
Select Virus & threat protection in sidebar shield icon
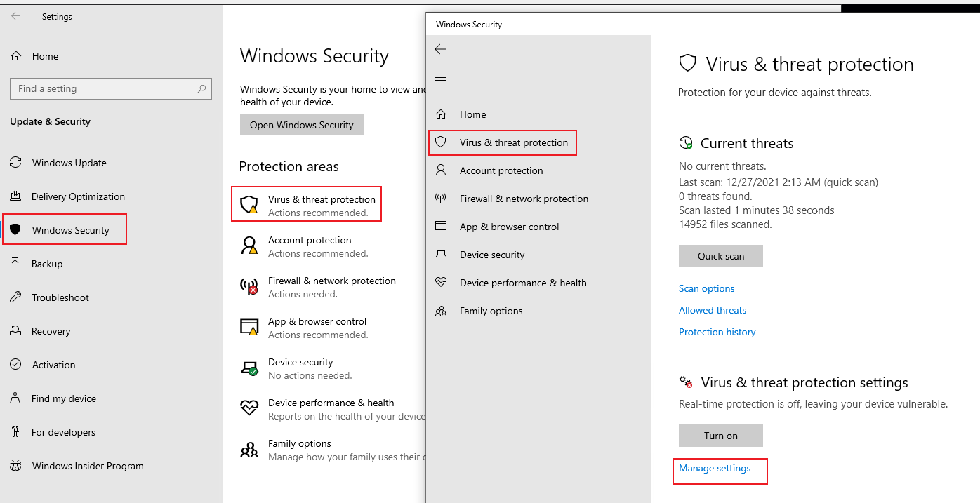(440, 142)
